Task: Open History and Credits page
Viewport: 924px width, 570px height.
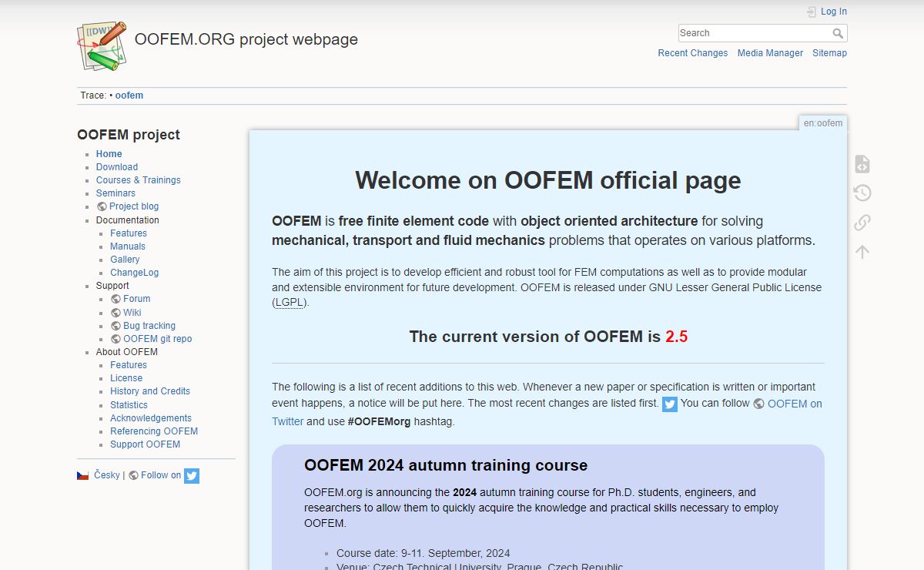Action: [150, 391]
